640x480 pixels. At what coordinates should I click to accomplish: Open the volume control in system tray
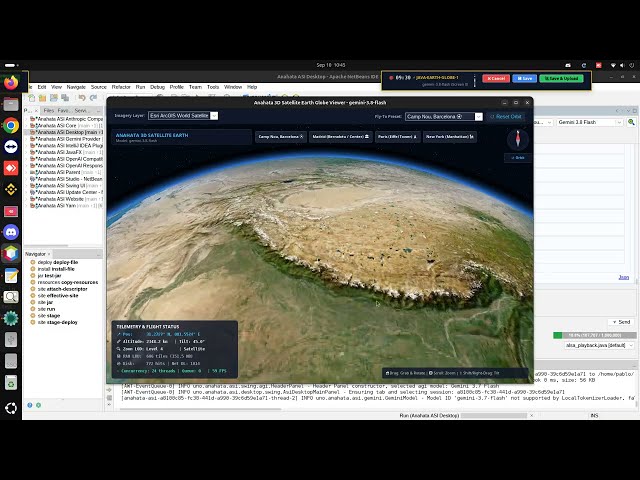pos(622,65)
